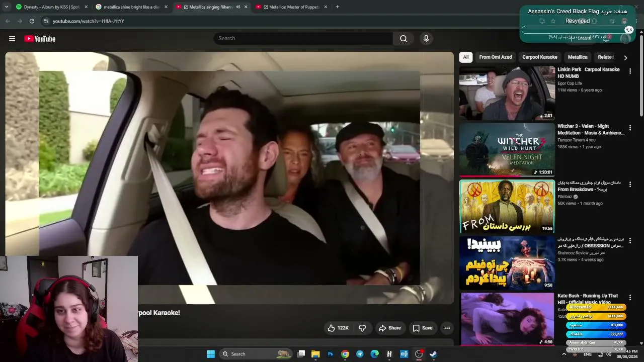This screenshot has width=644, height=362.
Task: Click the Kate Bush video thumbnail
Action: (x=507, y=319)
